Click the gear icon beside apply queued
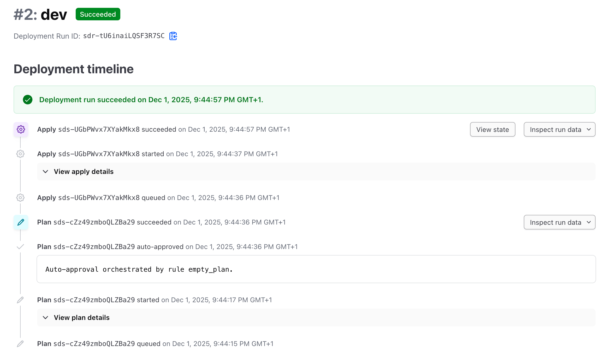 20,198
